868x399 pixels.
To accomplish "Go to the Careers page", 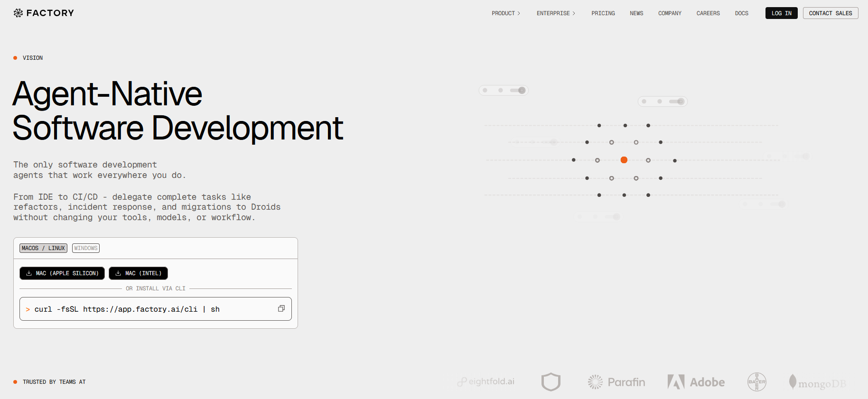I will (x=708, y=13).
